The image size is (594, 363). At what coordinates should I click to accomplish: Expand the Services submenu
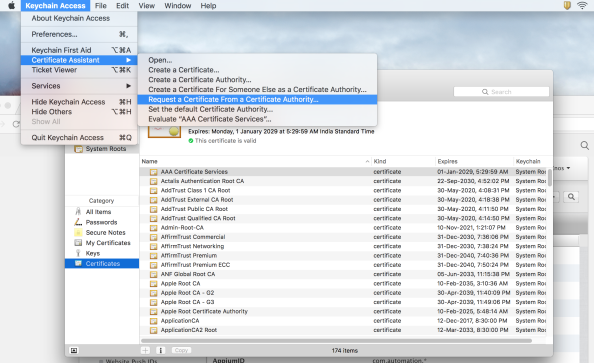click(x=79, y=86)
